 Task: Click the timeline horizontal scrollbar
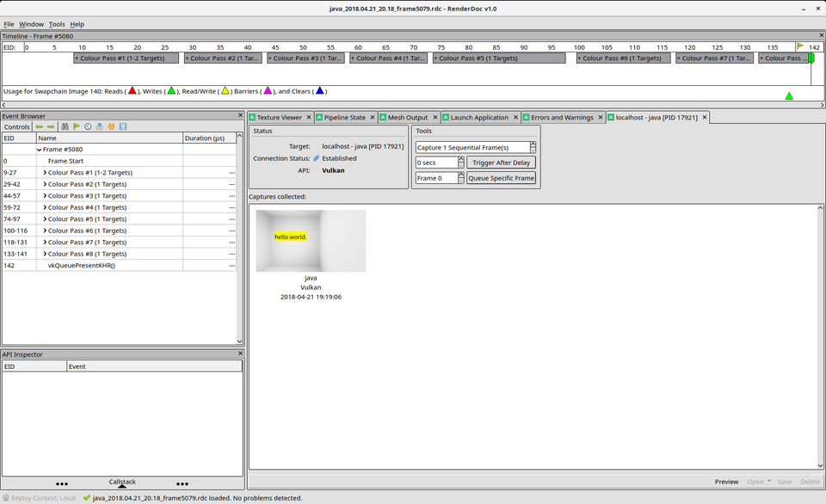tap(412, 105)
